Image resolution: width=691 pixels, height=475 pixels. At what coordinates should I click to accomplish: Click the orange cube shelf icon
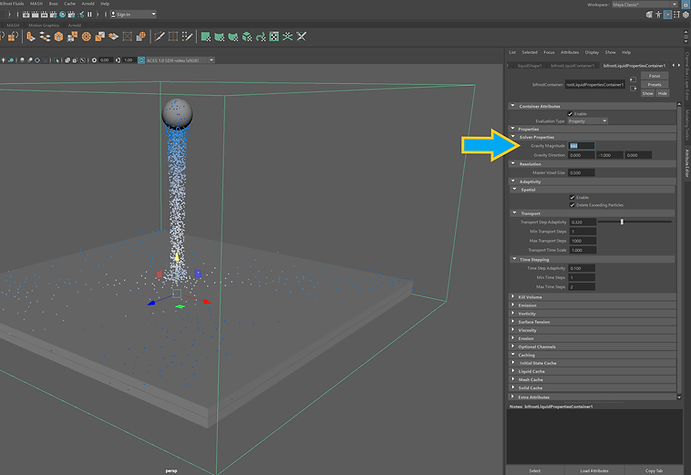(x=59, y=37)
